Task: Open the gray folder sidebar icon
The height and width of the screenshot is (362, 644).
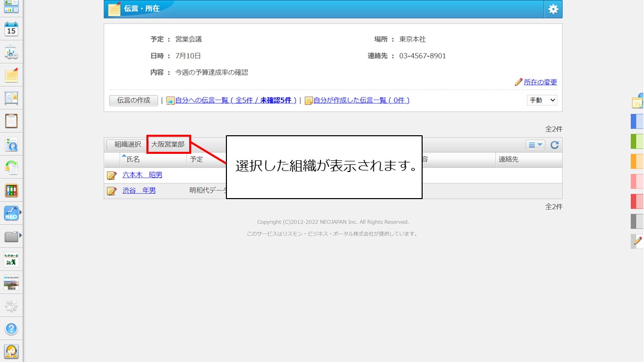Action: point(11,236)
